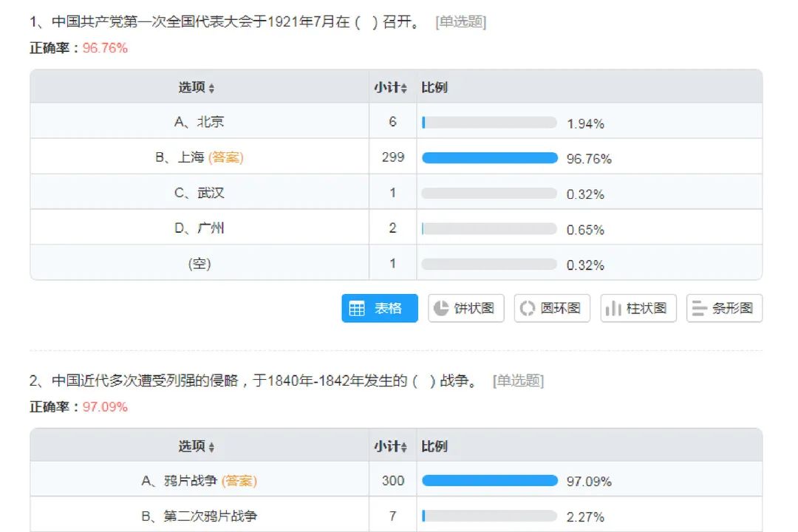The height and width of the screenshot is (532, 798).
Task: Sort question 1 options by 选项 arrows
Action: tap(211, 89)
